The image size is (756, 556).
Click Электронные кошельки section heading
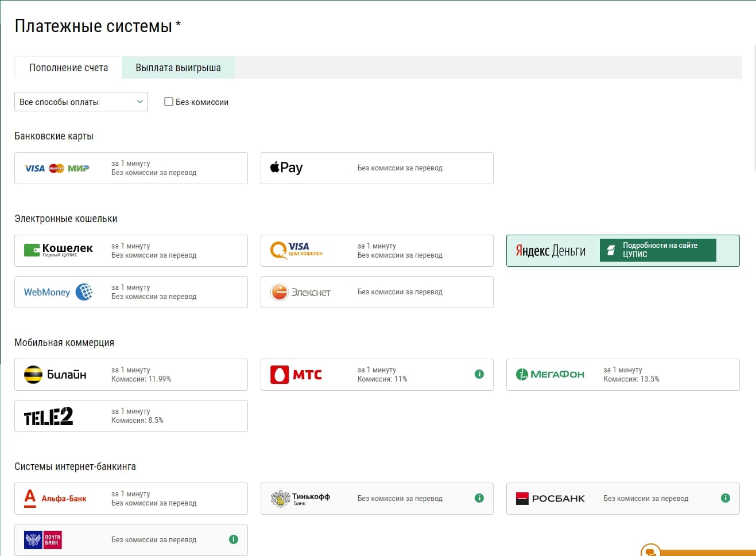(x=66, y=219)
